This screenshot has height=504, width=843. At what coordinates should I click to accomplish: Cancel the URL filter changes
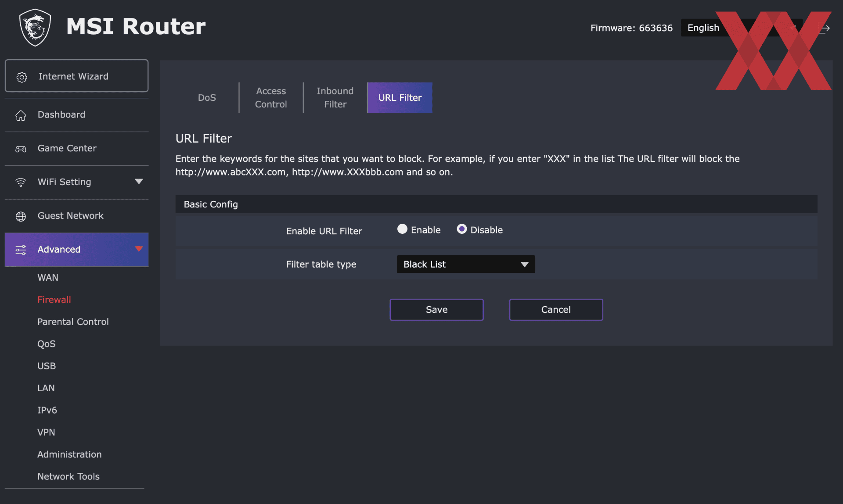556,310
